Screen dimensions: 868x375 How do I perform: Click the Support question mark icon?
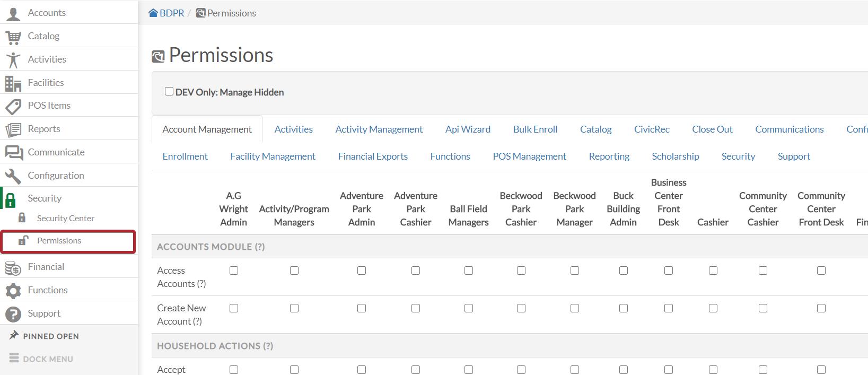point(13,314)
